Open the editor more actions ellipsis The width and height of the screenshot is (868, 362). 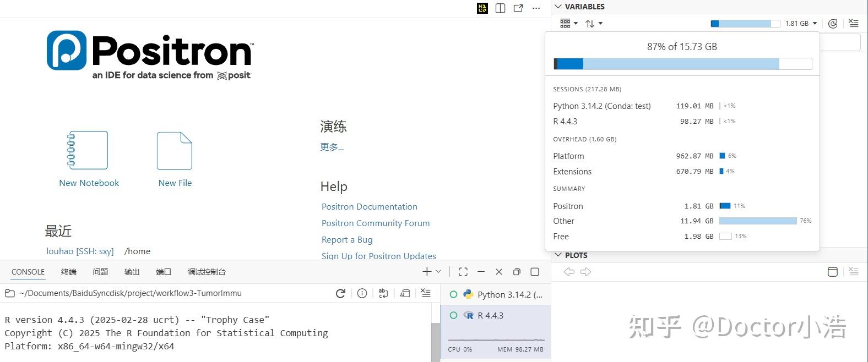pos(536,8)
